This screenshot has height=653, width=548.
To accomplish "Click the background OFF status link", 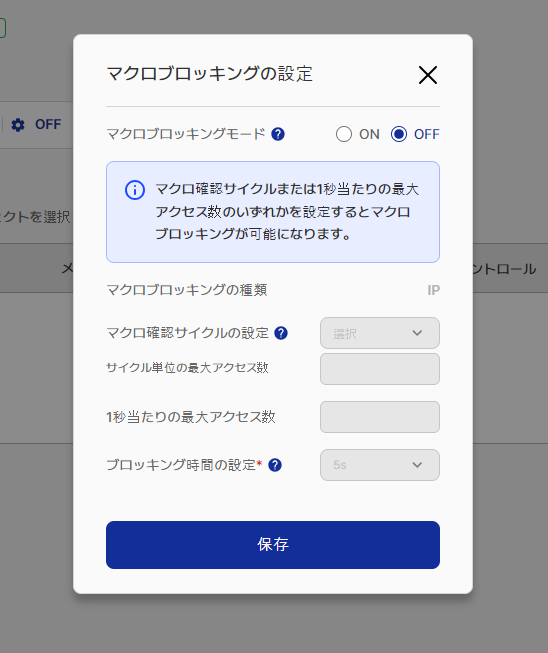I will click(x=48, y=124).
